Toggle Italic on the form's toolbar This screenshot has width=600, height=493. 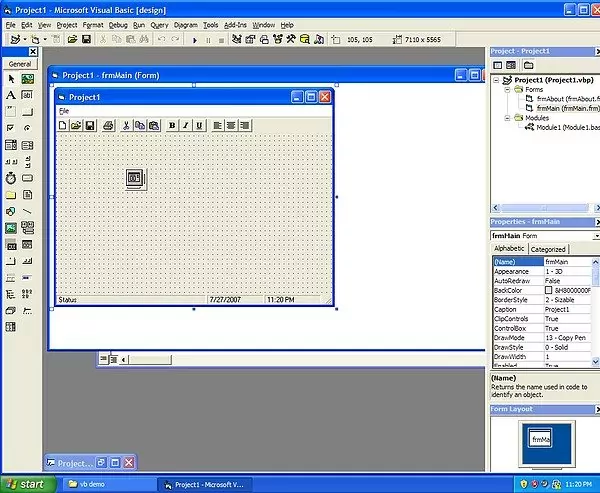point(186,125)
